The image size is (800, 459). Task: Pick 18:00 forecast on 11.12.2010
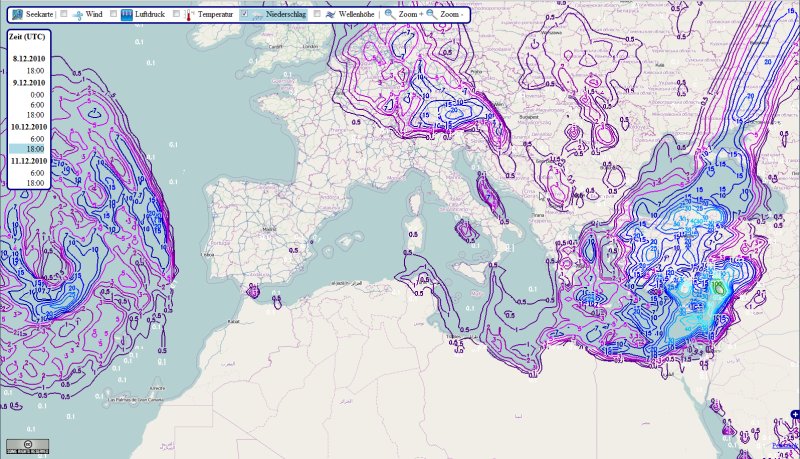pos(34,183)
